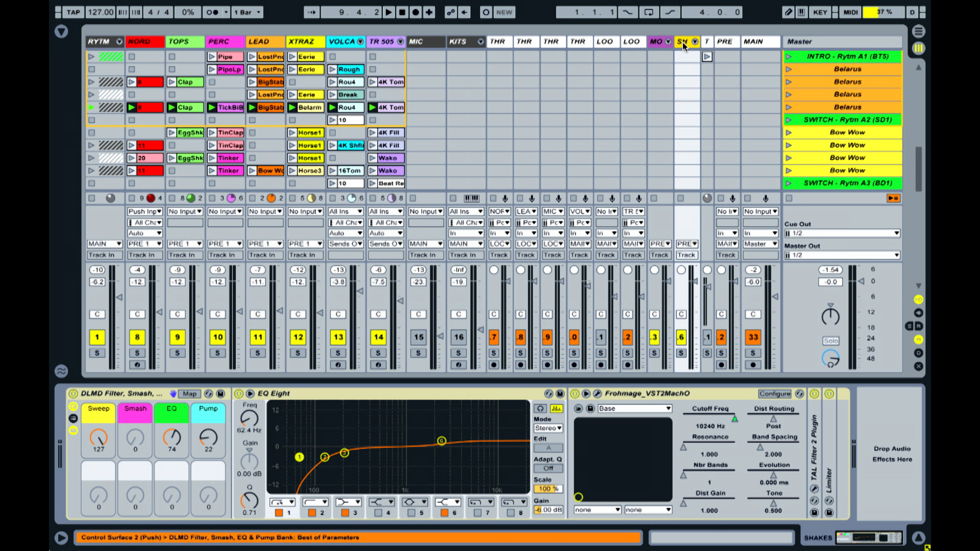Select the INTRO - Rytm A1 (BT5) scene

click(x=847, y=56)
